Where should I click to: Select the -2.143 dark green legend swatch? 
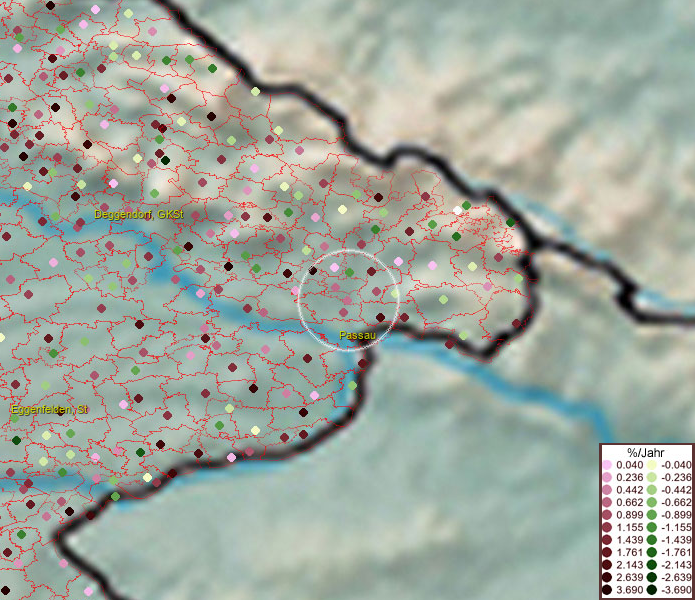[x=652, y=565]
